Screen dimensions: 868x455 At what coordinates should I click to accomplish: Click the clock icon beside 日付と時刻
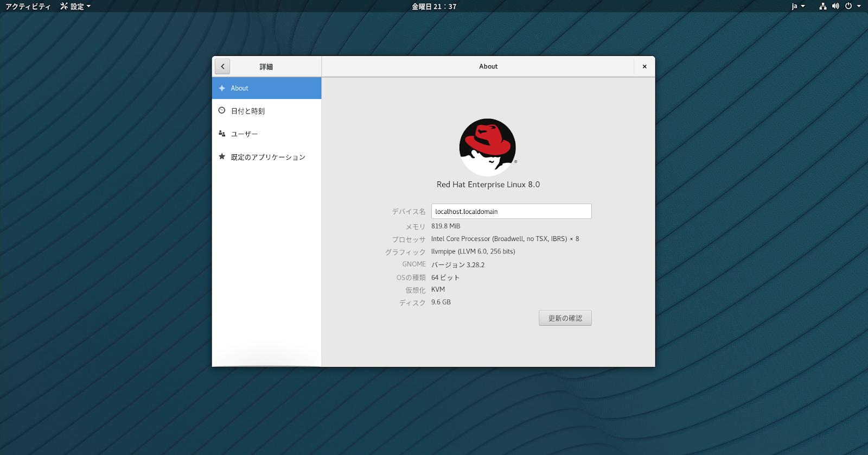pyautogui.click(x=222, y=111)
